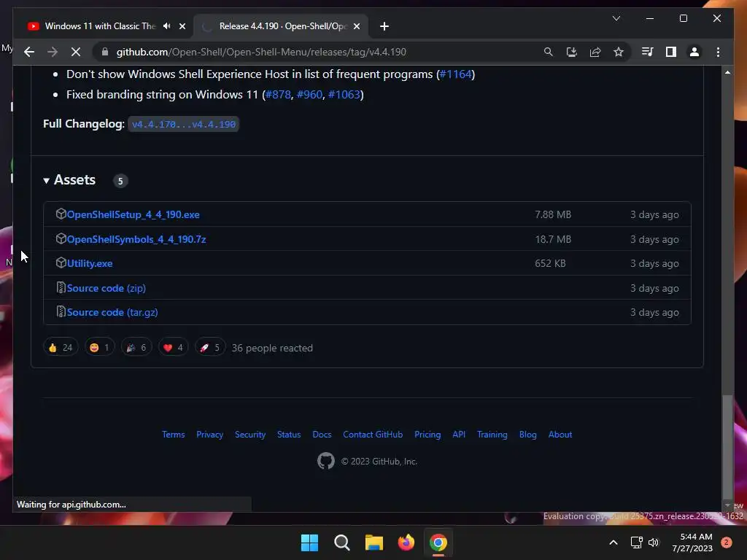
Task: Show hidden system tray icons chevron
Action: (614, 542)
